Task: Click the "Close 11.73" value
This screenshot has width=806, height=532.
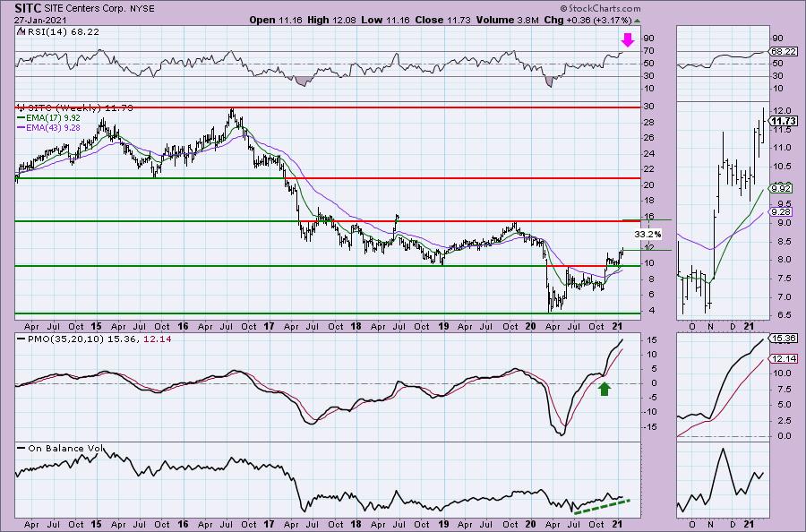Action: [442, 20]
